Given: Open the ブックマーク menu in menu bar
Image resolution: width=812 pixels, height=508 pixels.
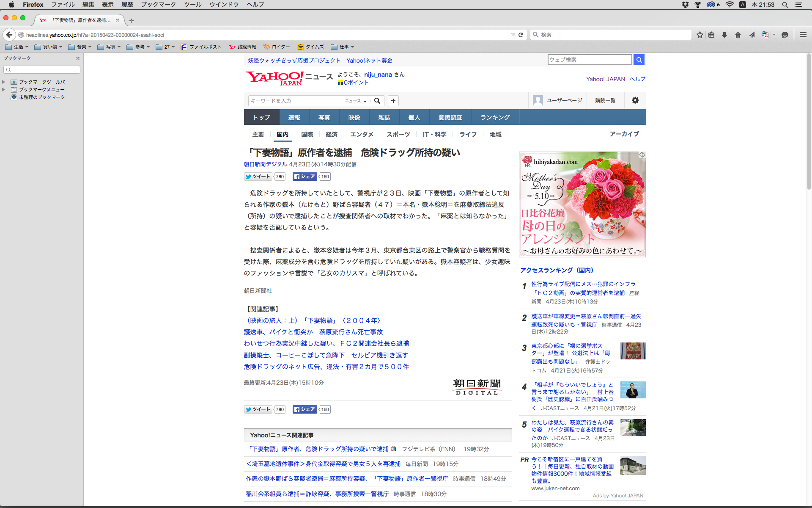Looking at the screenshot, I should [158, 4].
